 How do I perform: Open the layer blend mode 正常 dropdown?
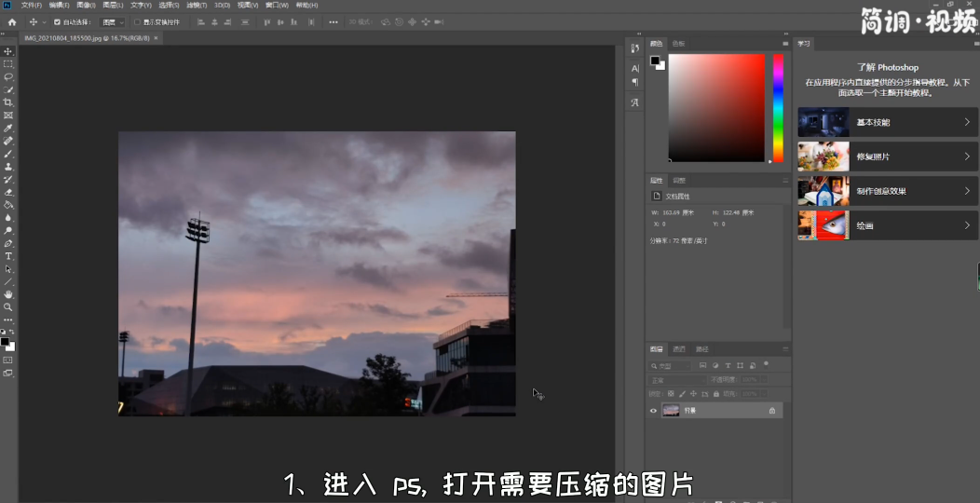(675, 380)
